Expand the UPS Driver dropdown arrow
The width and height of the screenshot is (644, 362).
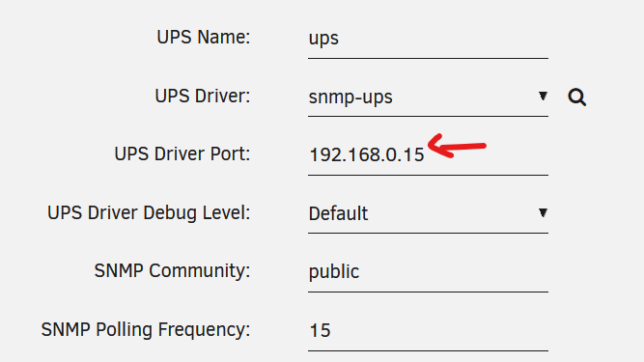pos(543,96)
